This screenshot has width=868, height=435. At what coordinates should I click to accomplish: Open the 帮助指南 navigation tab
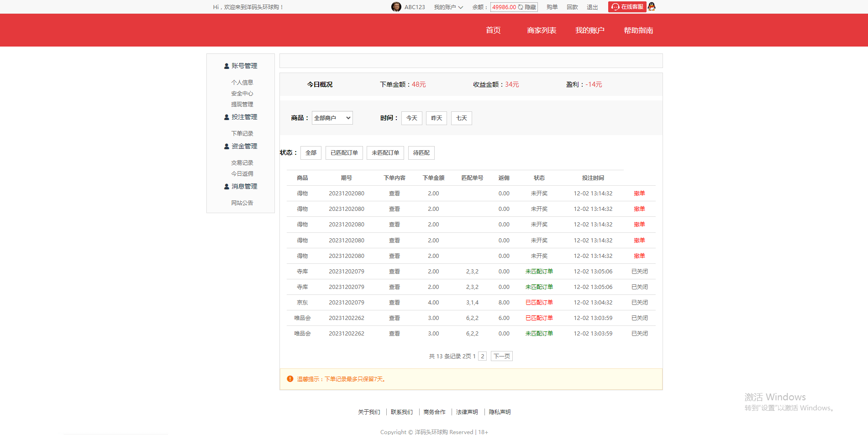638,30
